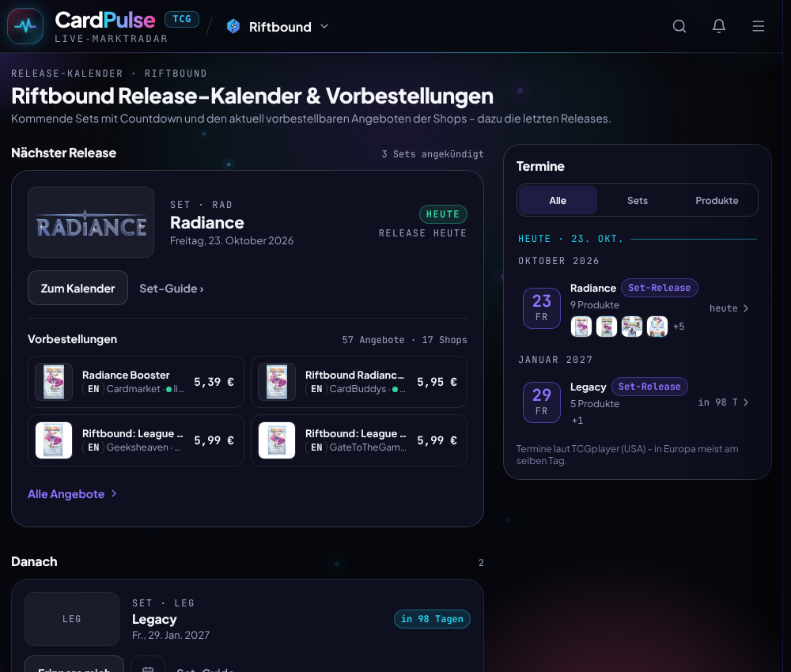This screenshot has height=672, width=791.
Task: Open the Radiance Set-Guide link
Action: (172, 289)
